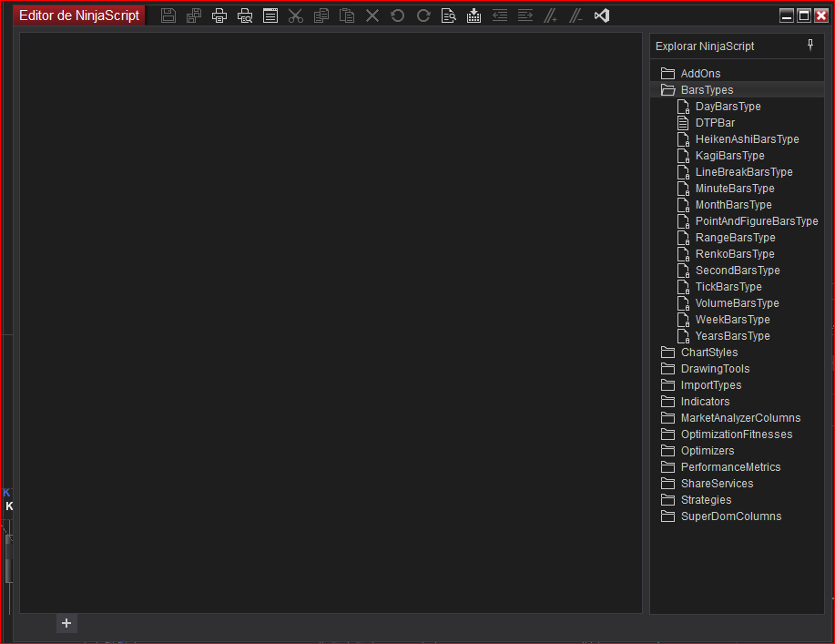The width and height of the screenshot is (835, 644).
Task: Open the Find in document icon
Action: (448, 15)
